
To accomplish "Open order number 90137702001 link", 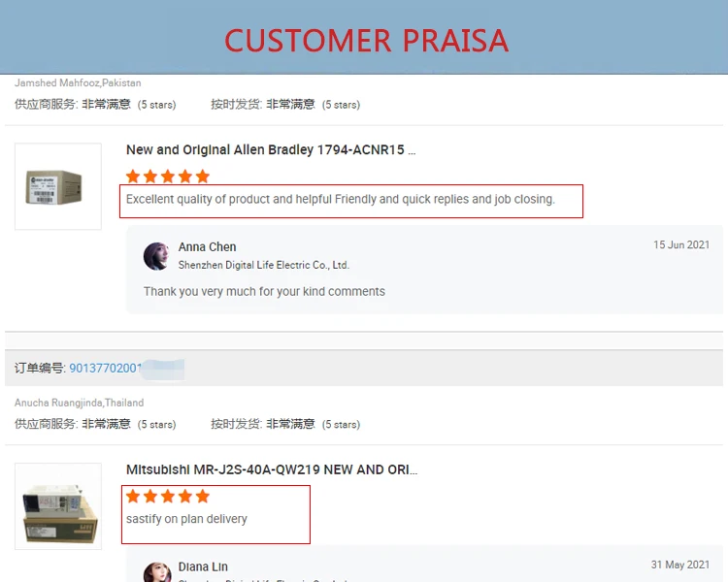I will pos(106,368).
